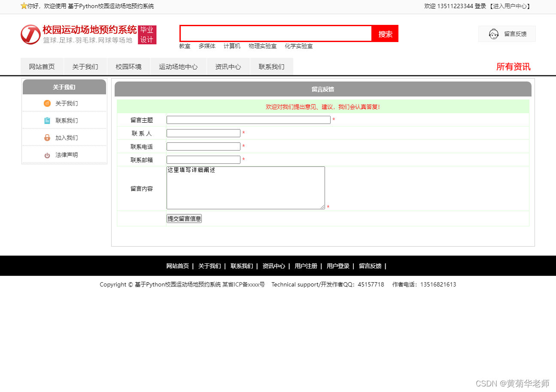Open 关于我们 in the left sidebar list
556x392 pixels.
(x=67, y=103)
